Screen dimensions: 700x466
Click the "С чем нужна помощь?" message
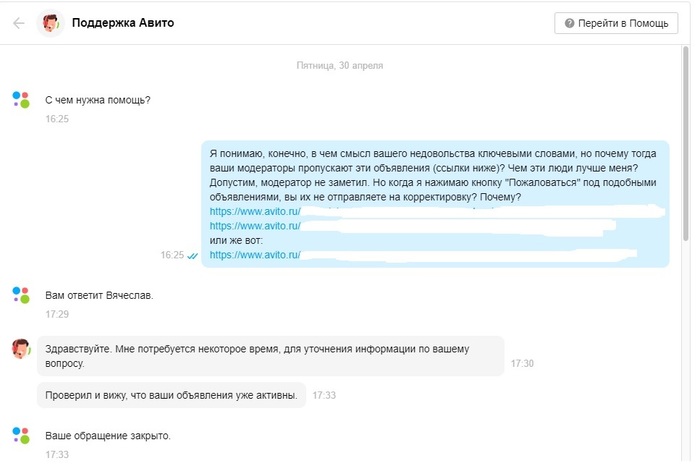click(x=98, y=99)
